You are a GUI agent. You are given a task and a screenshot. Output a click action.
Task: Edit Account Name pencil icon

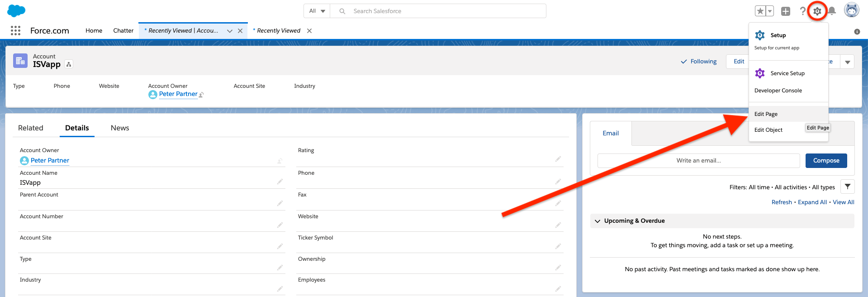pyautogui.click(x=280, y=182)
